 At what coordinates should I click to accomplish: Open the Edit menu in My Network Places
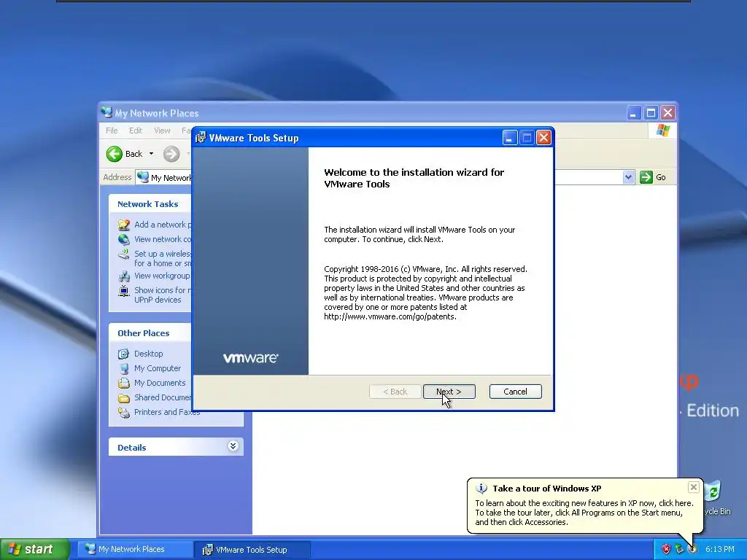click(x=135, y=131)
